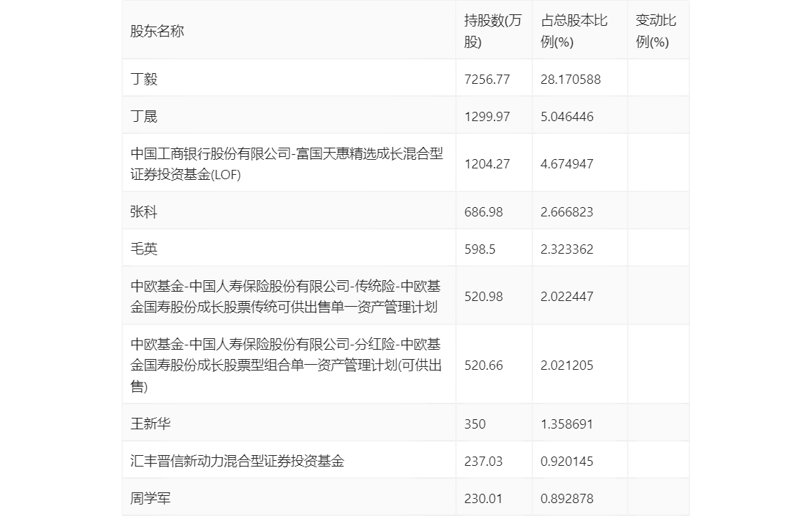Select shareholder name 王新华
Image resolution: width=812 pixels, height=516 pixels.
click(150, 424)
